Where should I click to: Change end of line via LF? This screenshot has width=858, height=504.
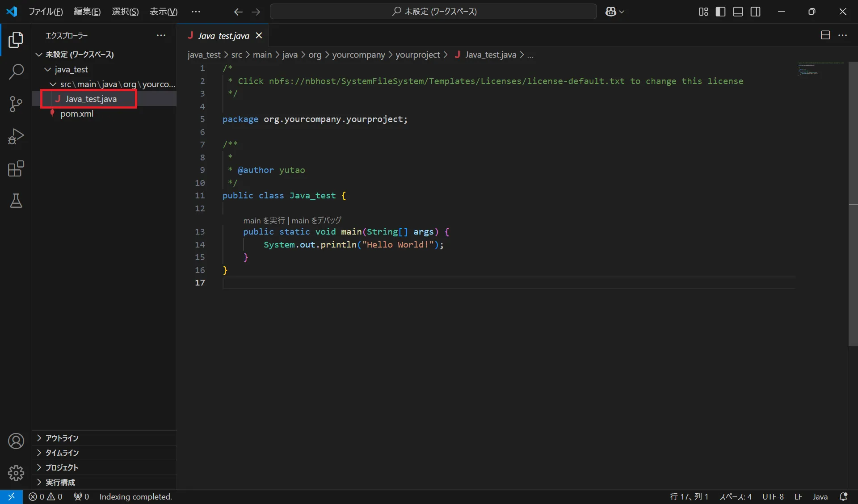798,496
